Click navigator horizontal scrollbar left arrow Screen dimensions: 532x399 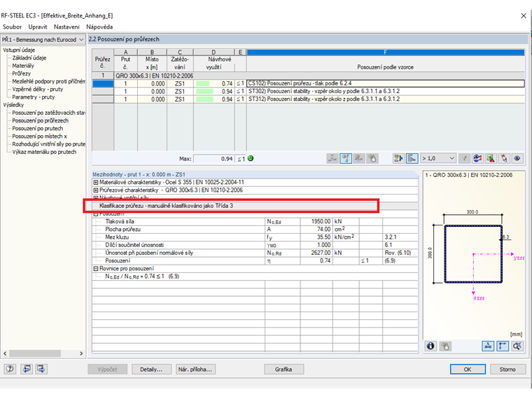(5, 353)
